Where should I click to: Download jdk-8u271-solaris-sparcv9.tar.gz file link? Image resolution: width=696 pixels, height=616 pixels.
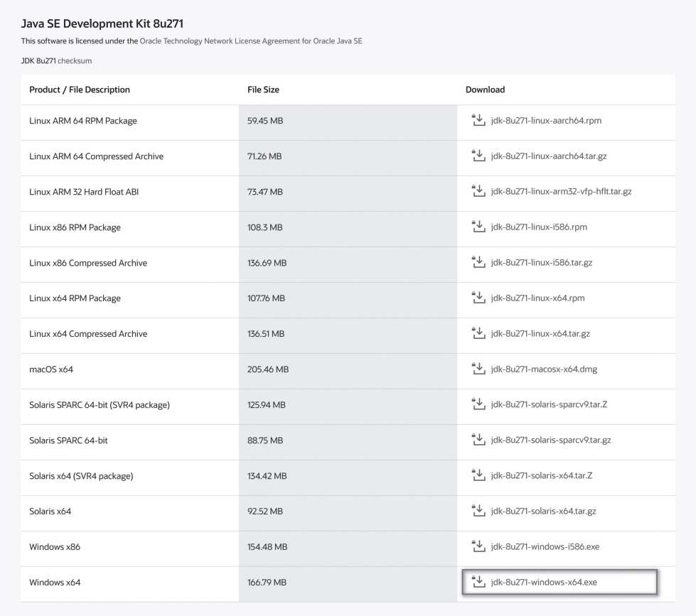(550, 441)
